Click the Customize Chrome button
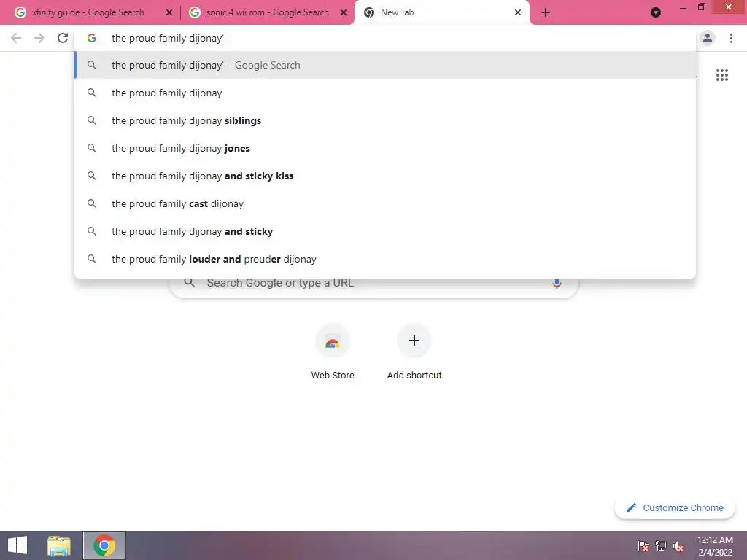The image size is (747, 560). 675,507
